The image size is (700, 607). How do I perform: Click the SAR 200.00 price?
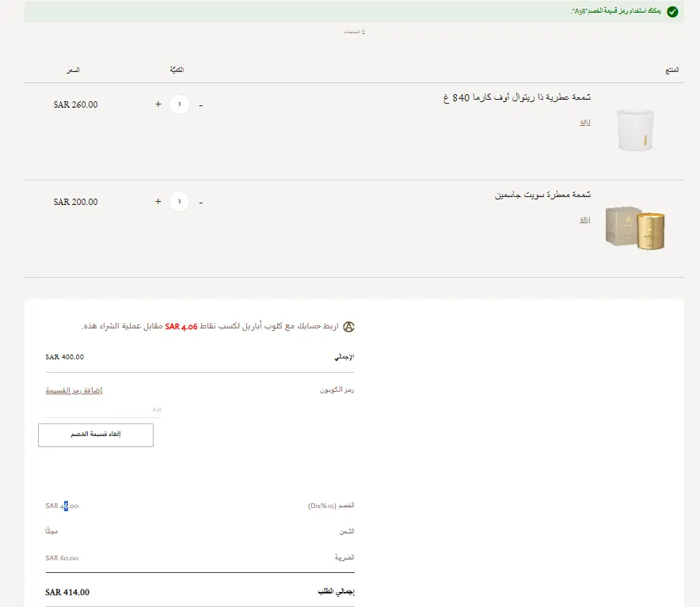pos(75,202)
